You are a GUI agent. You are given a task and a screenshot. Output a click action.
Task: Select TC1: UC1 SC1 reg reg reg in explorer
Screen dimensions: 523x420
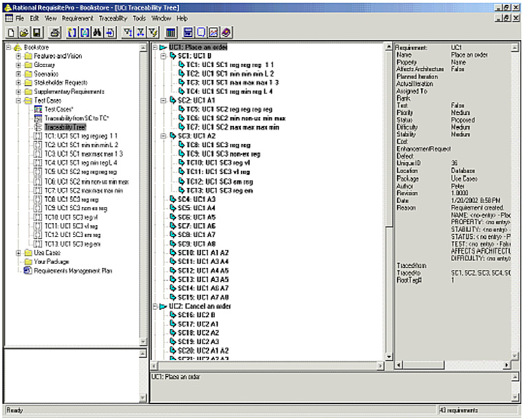tap(81, 136)
